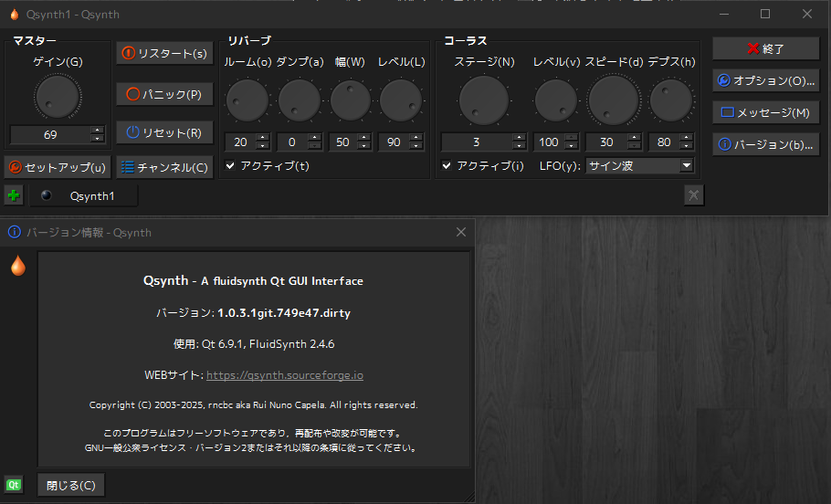Select the Qsynth1 engine tab

pyautogui.click(x=84, y=196)
